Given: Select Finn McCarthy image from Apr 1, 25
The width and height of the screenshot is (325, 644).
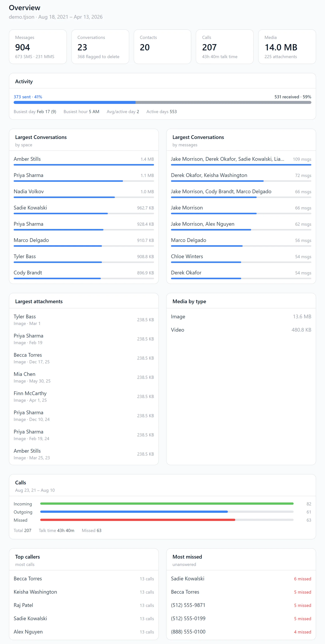Looking at the screenshot, I should click(x=84, y=396).
